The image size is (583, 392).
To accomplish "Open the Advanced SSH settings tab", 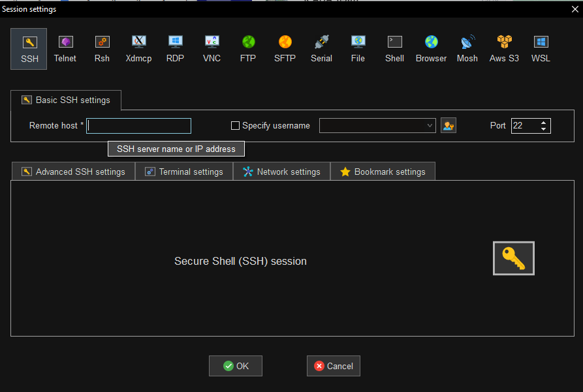I will [x=73, y=172].
